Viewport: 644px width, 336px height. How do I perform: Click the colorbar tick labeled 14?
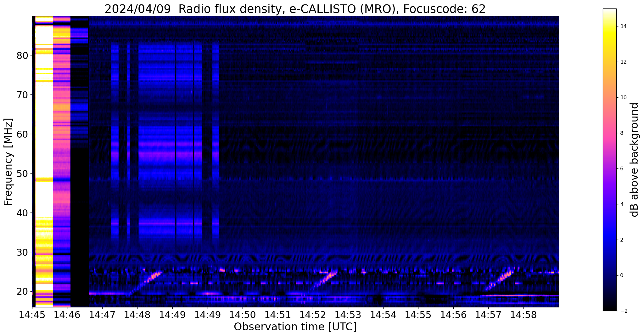tap(623, 26)
